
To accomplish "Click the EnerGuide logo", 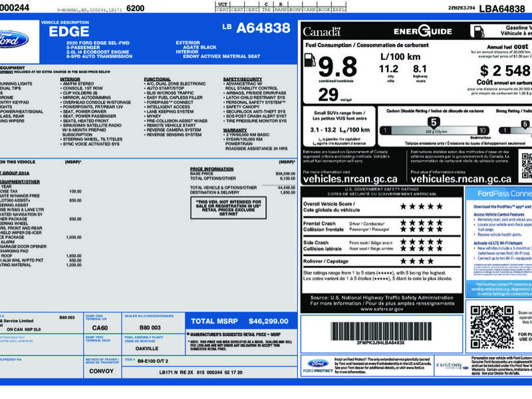I will pyautogui.click(x=423, y=31).
